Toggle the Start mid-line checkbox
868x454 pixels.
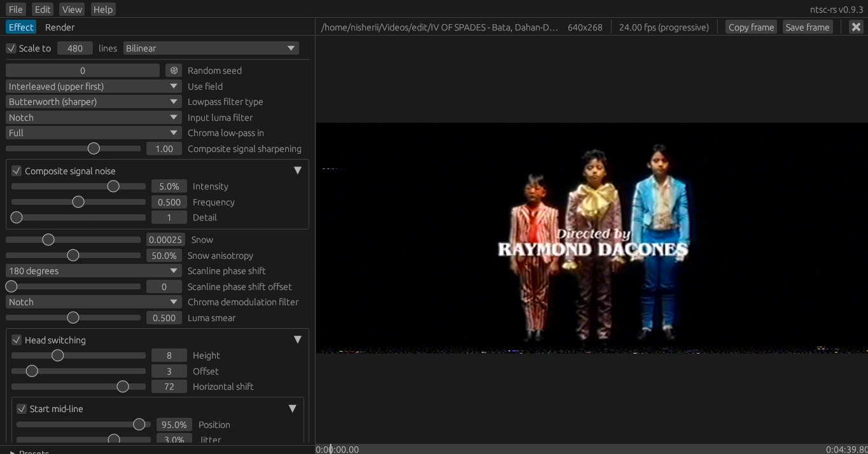click(22, 409)
